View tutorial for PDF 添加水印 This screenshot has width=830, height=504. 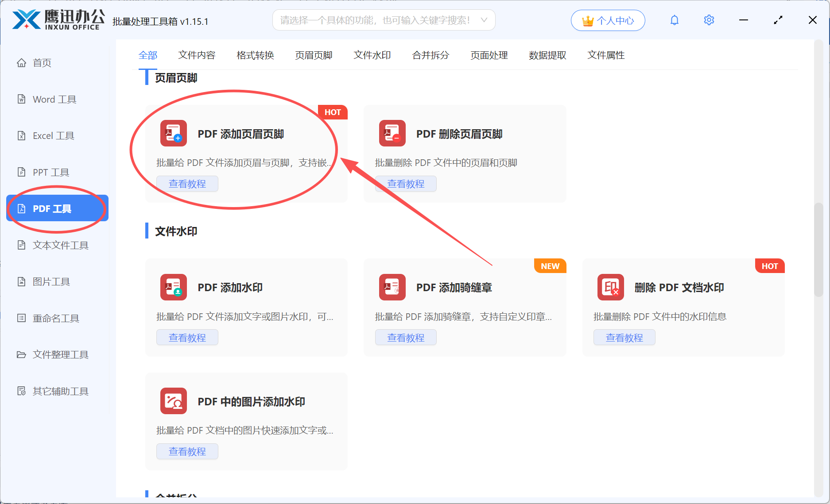coord(187,338)
